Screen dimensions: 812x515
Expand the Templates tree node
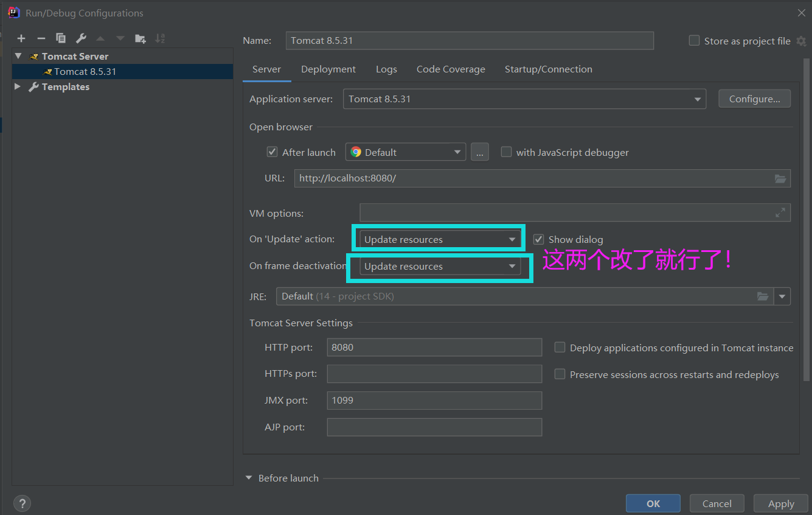(18, 87)
